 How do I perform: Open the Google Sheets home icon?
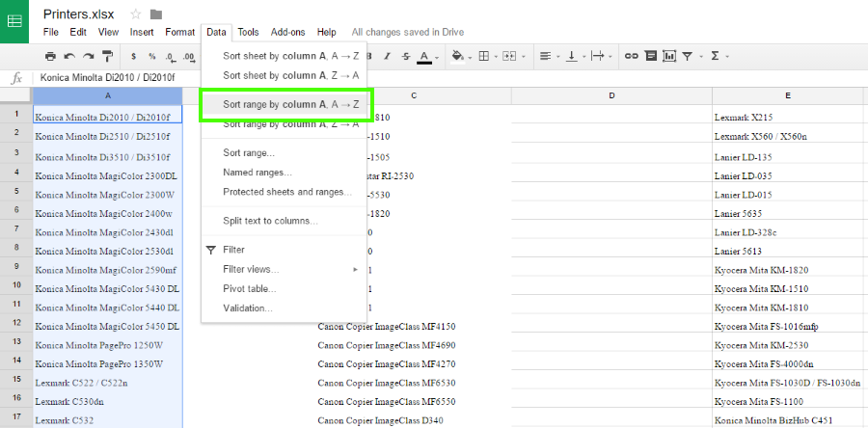point(14,21)
